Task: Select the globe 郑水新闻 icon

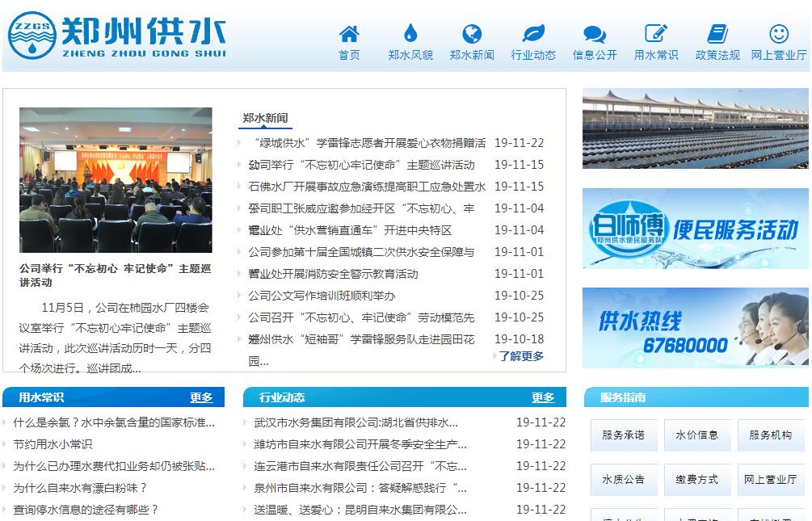Action: pyautogui.click(x=472, y=34)
